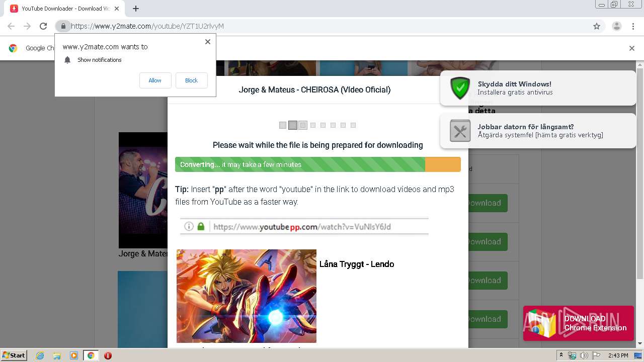Image resolution: width=644 pixels, height=362 pixels.
Task: Open Windows Explorer folder in the taskbar
Action: tap(57, 355)
